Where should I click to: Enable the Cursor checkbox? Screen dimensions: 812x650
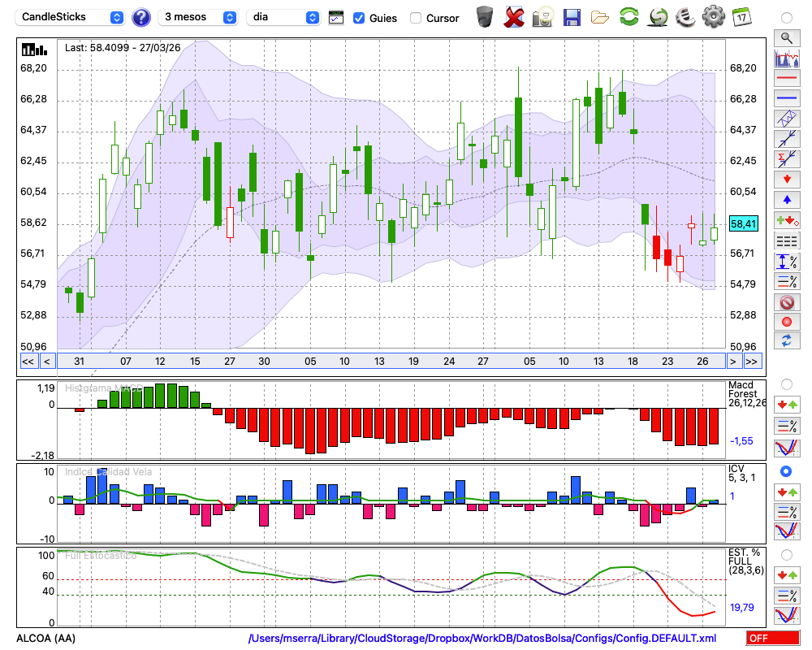point(416,18)
